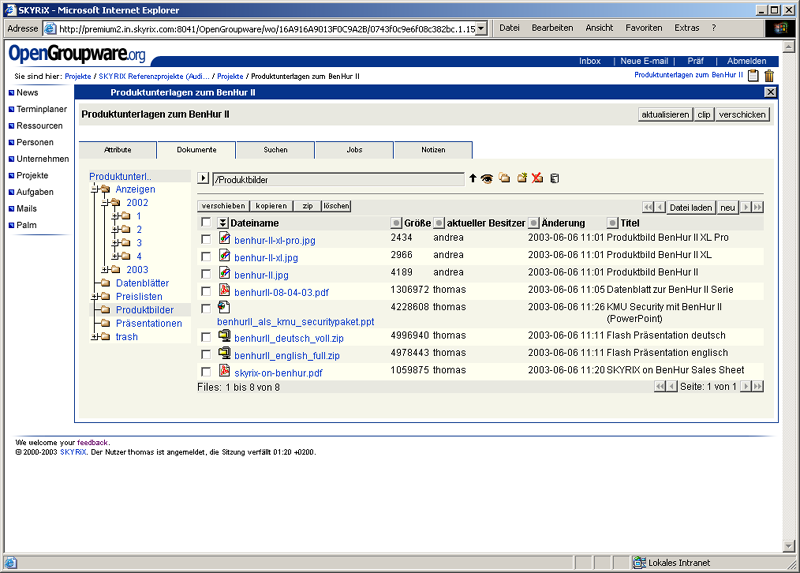
Task: Expand folder 4 under 2002
Action: click(x=115, y=256)
